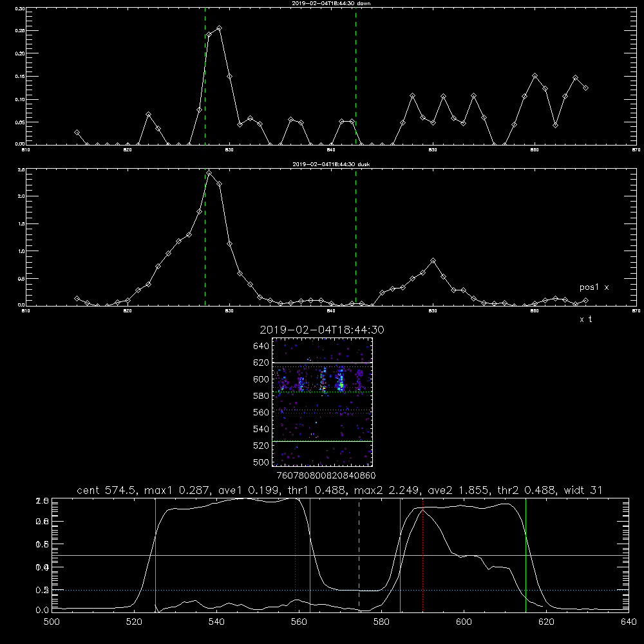This screenshot has width=644, height=644.
Task: Click the '840' x-axis label under dawn plot
Action: click(x=331, y=150)
